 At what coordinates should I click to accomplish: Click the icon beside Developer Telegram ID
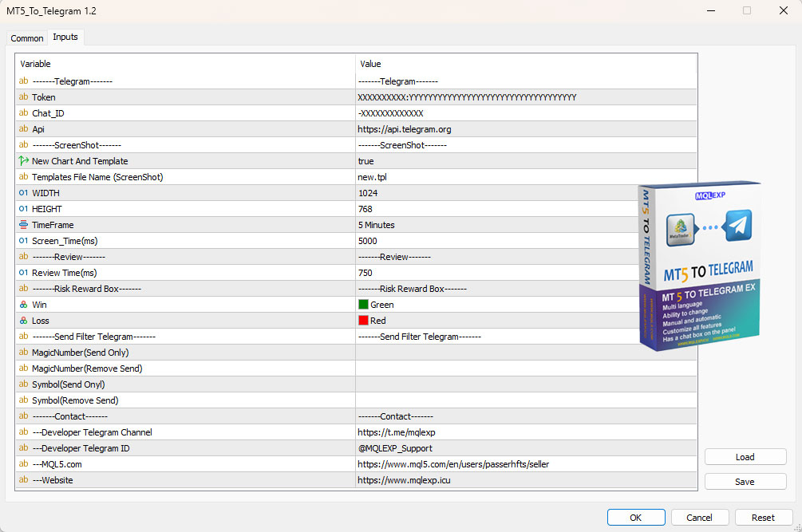coord(23,447)
